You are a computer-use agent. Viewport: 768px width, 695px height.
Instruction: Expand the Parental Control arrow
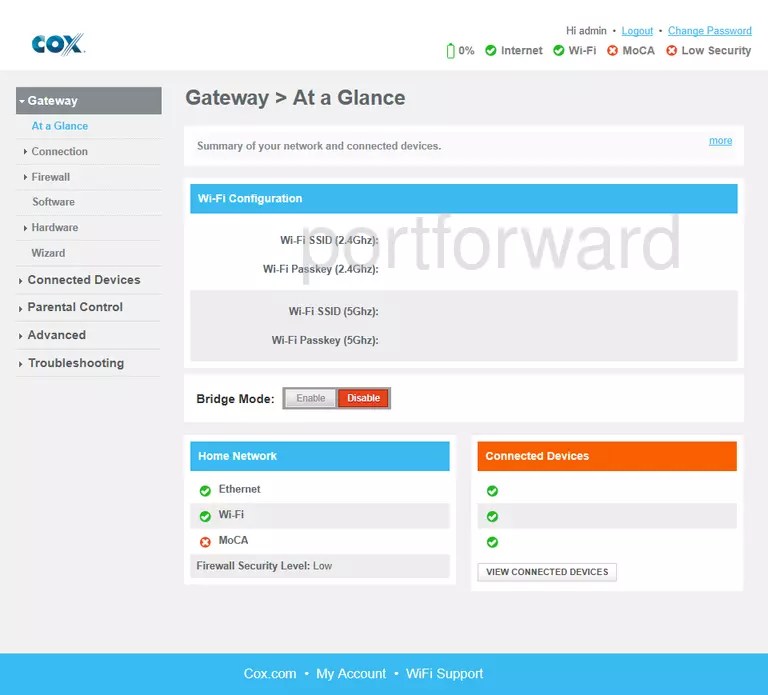point(21,309)
